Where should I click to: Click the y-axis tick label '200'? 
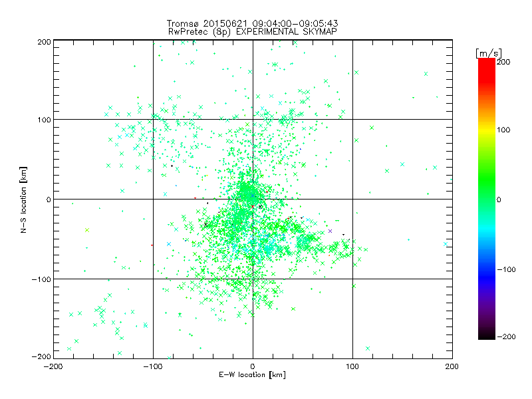[x=44, y=42]
